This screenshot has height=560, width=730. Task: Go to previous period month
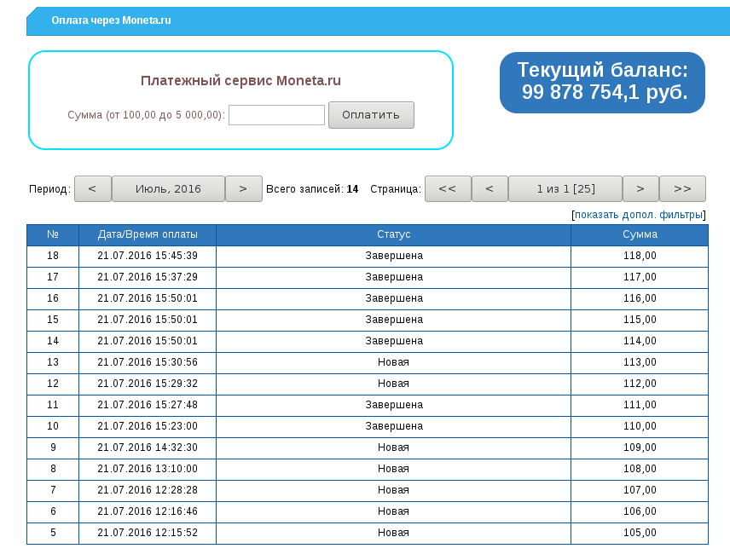tap(93, 189)
